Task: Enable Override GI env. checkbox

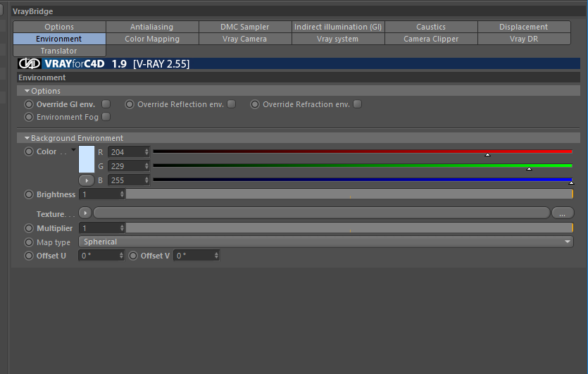Action: point(106,104)
